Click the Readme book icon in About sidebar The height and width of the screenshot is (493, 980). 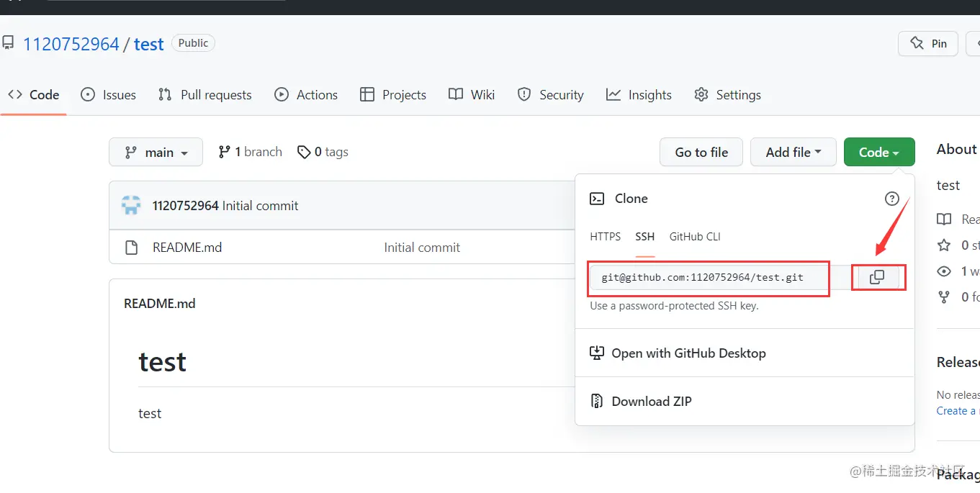[944, 219]
